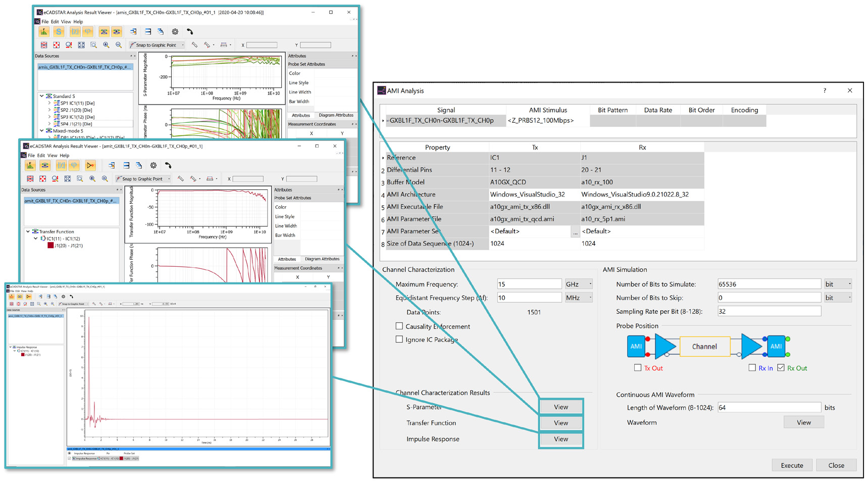Click zoom-out magnifier in the amis viewer toolbar
868x481 pixels.
(x=119, y=45)
